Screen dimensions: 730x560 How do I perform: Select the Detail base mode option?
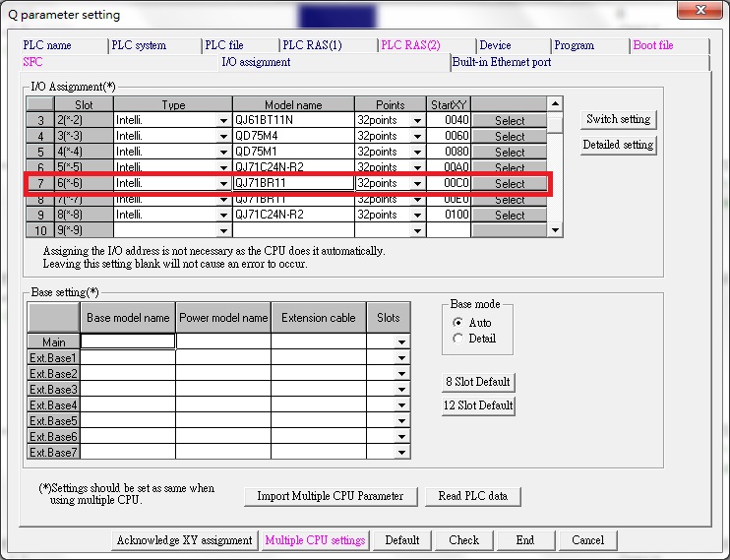pos(457,339)
